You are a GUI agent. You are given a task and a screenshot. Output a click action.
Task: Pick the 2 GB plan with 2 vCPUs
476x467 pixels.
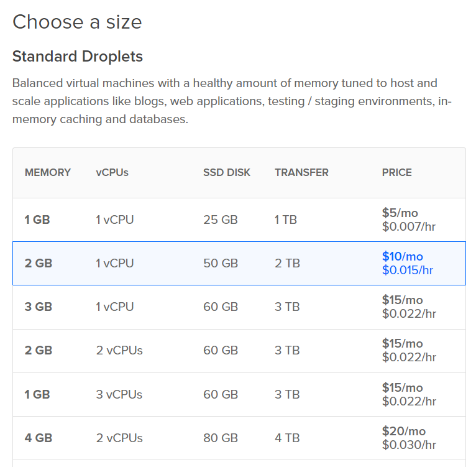tap(239, 350)
